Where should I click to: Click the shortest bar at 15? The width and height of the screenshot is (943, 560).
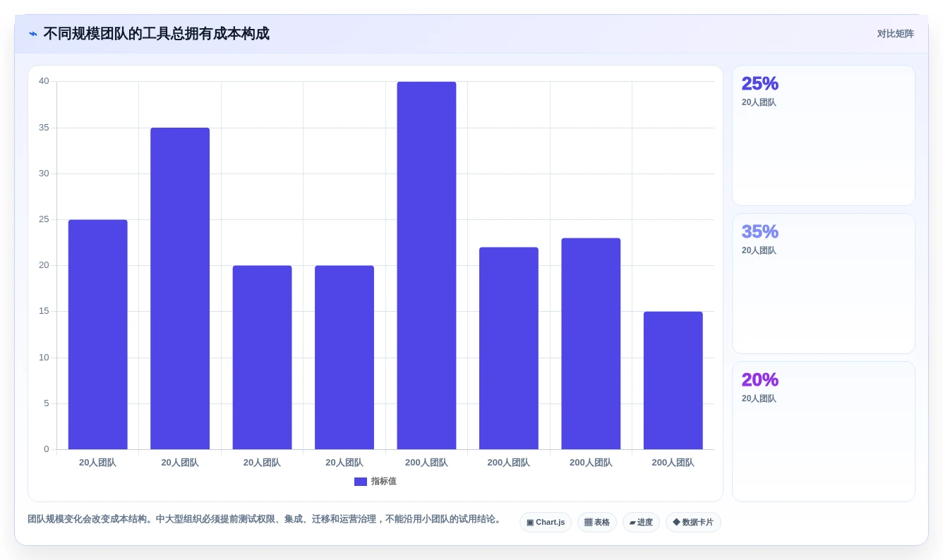click(673, 380)
